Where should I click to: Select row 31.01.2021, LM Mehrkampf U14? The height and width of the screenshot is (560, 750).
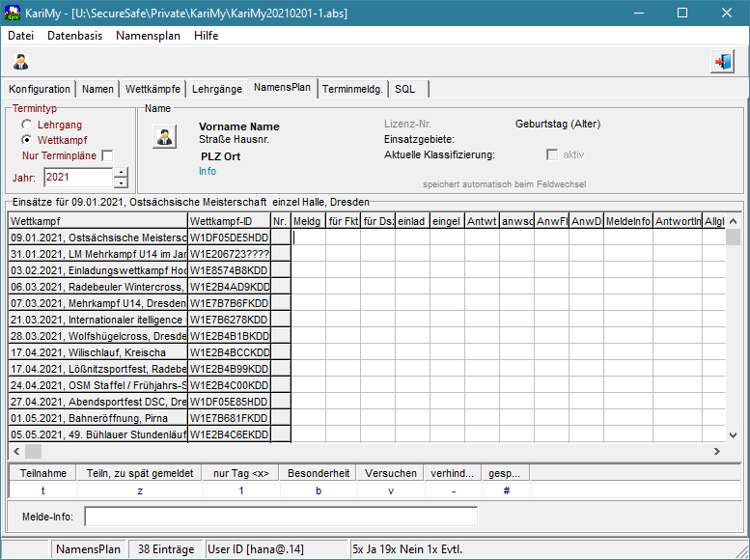97,254
